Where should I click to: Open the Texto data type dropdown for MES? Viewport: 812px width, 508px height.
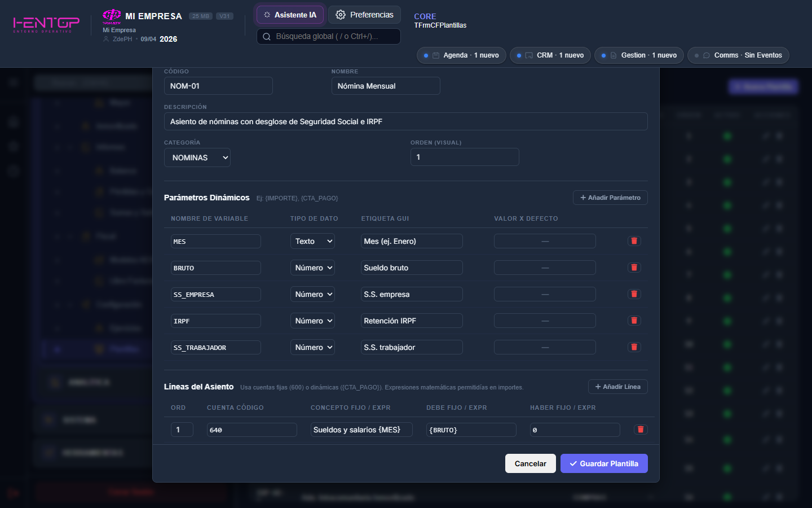click(x=312, y=241)
